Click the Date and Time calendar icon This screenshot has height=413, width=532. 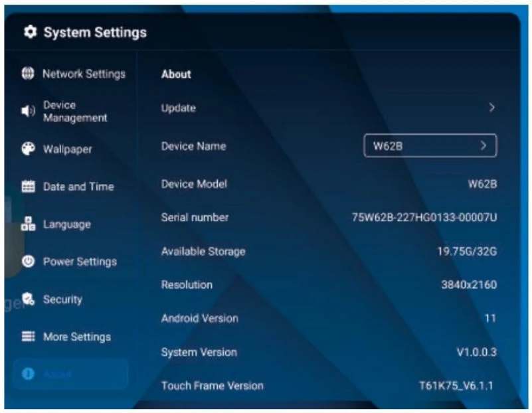pos(28,187)
